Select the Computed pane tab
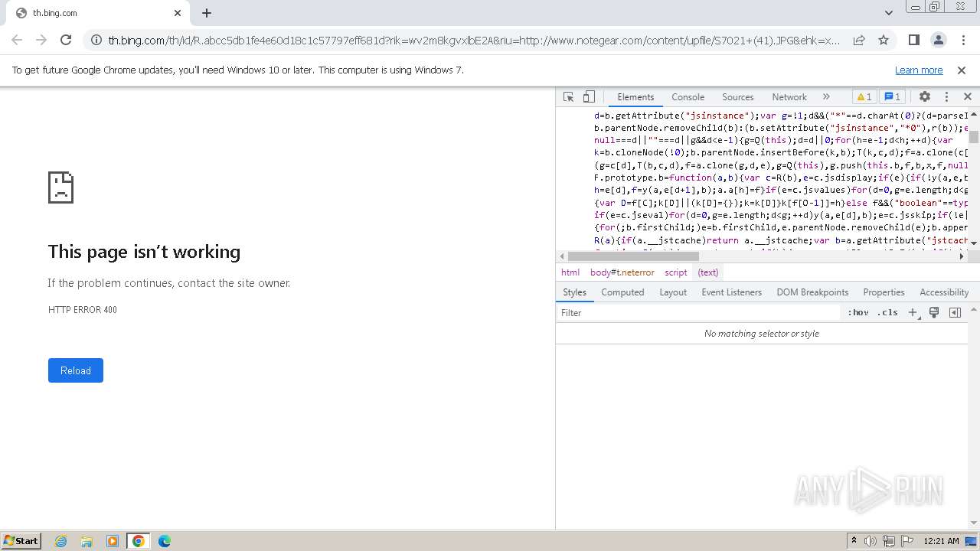The height and width of the screenshot is (551, 980). (622, 292)
